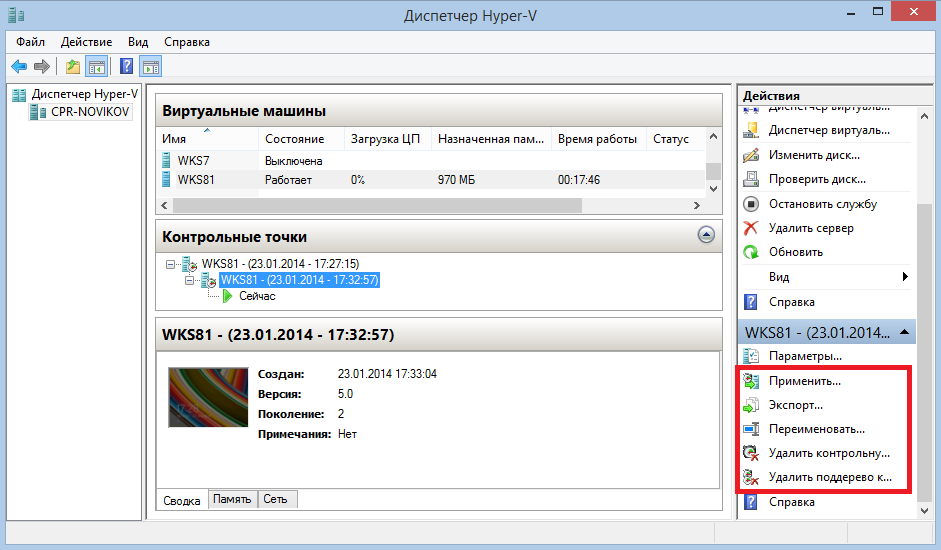Remove server with Удалить сервер

coord(810,228)
